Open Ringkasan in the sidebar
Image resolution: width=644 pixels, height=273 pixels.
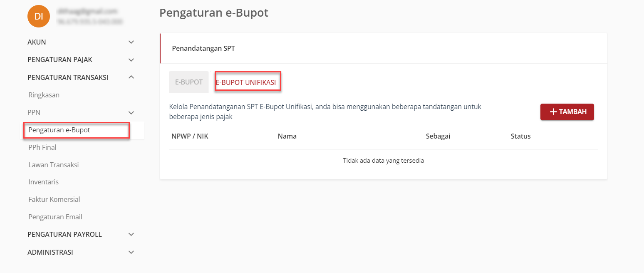point(44,95)
